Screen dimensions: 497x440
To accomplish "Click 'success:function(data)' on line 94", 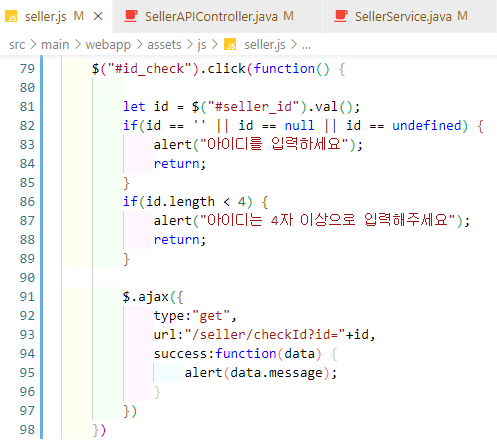I will click(x=238, y=354).
